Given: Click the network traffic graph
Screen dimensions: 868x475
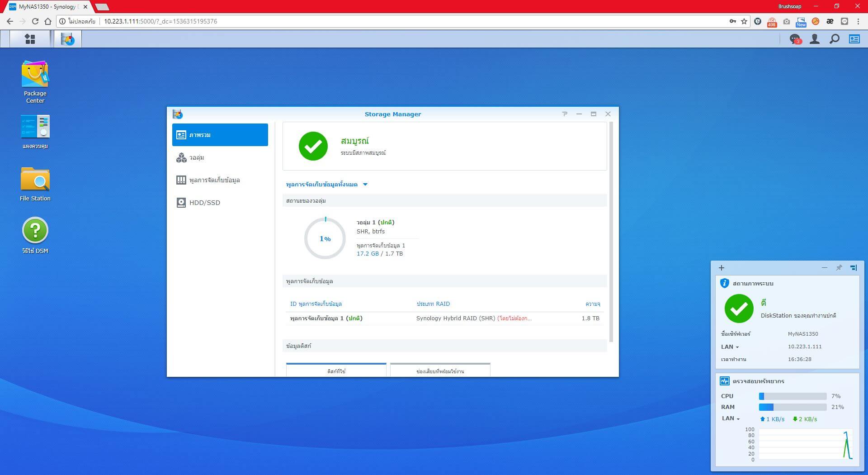Looking at the screenshot, I should click(x=805, y=445).
